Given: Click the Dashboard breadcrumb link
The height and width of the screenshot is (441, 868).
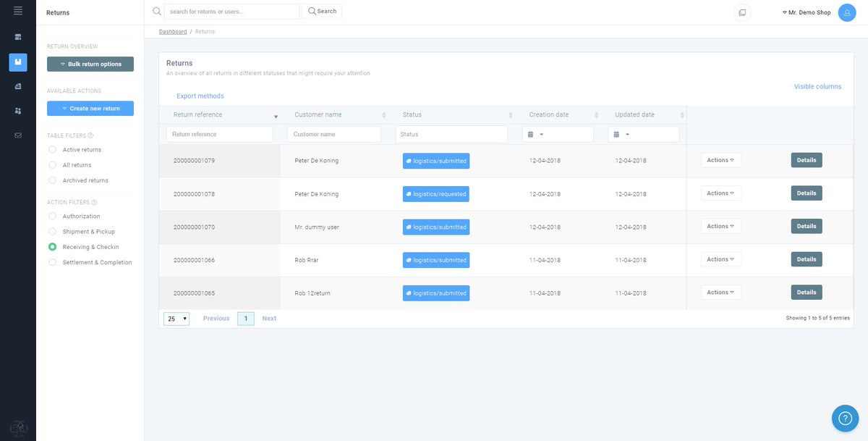Looking at the screenshot, I should tap(173, 32).
